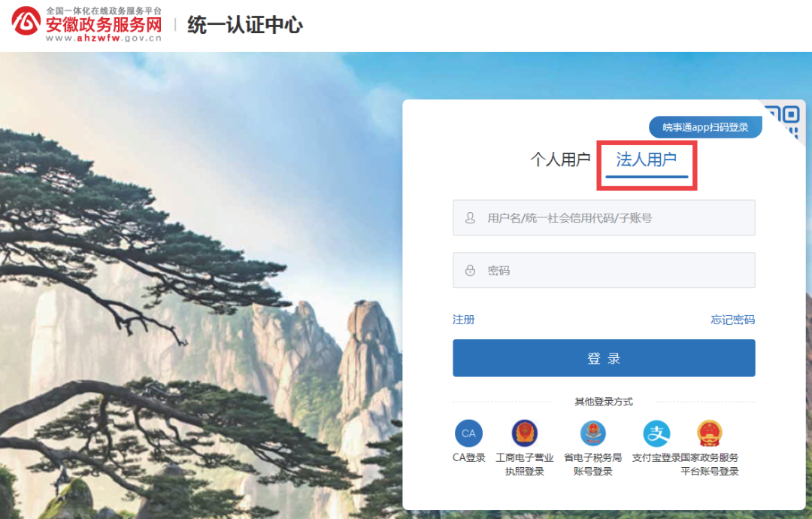Select 工商电子营业执照登录 icon
This screenshot has width=812, height=519.
525,433
